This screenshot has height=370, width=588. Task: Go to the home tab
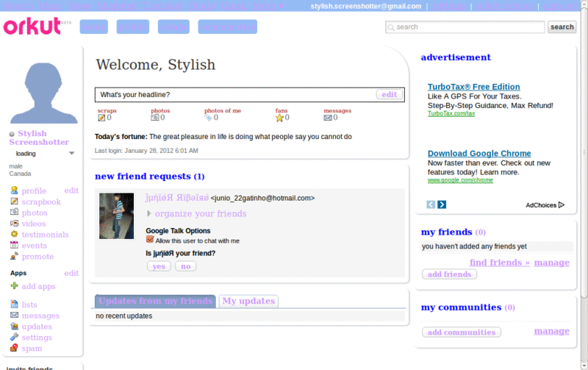(94, 27)
